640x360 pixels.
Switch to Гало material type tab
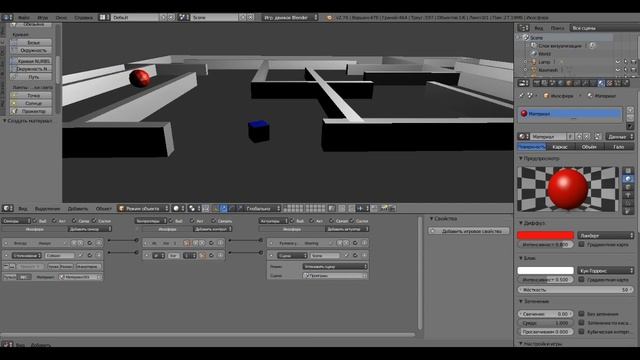coord(619,147)
